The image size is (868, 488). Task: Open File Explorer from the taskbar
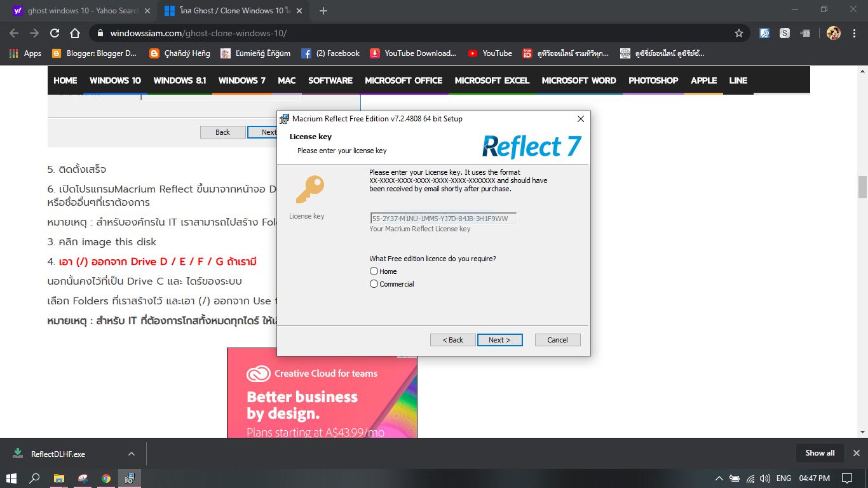58,478
